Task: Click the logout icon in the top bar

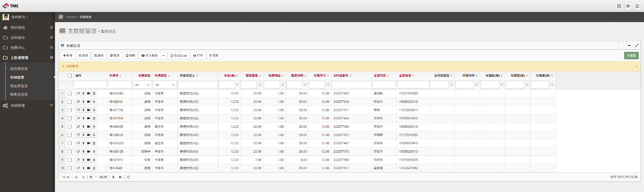Action: click(628, 6)
